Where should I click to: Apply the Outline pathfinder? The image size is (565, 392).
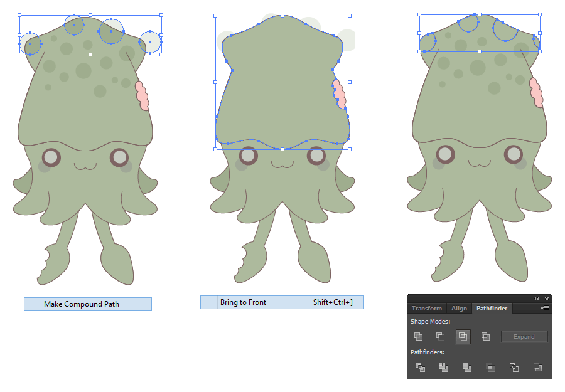(514, 368)
